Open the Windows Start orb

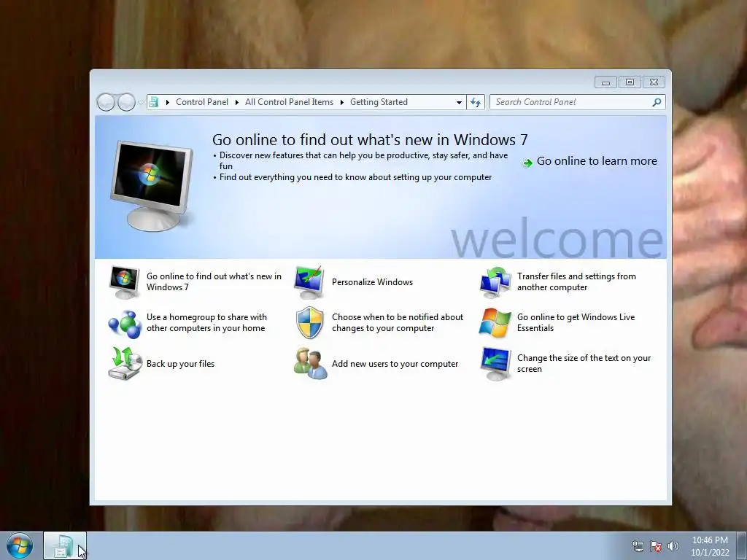(x=20, y=545)
